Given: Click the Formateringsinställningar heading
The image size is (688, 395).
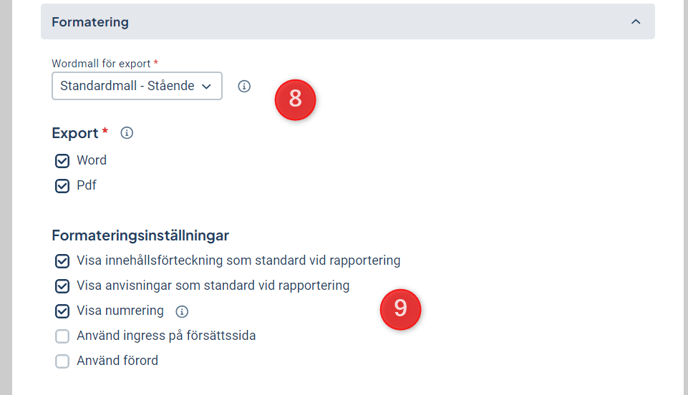Looking at the screenshot, I should tap(140, 236).
